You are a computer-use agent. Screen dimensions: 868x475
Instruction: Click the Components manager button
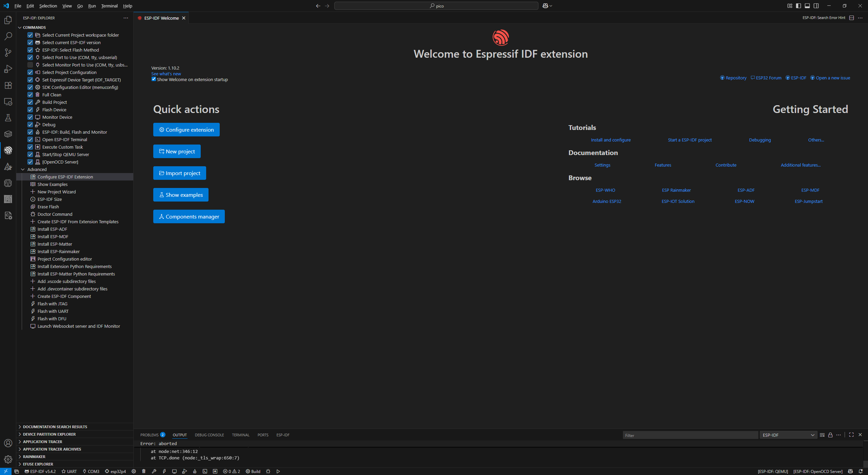click(x=189, y=216)
